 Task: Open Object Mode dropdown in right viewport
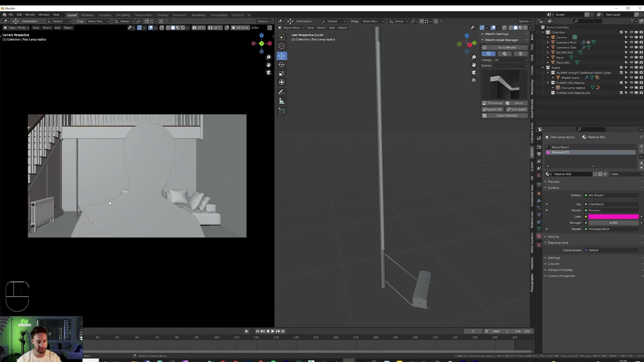point(291,28)
